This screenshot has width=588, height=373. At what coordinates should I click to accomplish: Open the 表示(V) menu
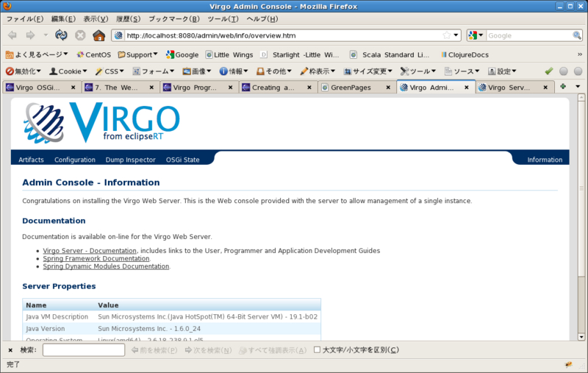pyautogui.click(x=96, y=19)
